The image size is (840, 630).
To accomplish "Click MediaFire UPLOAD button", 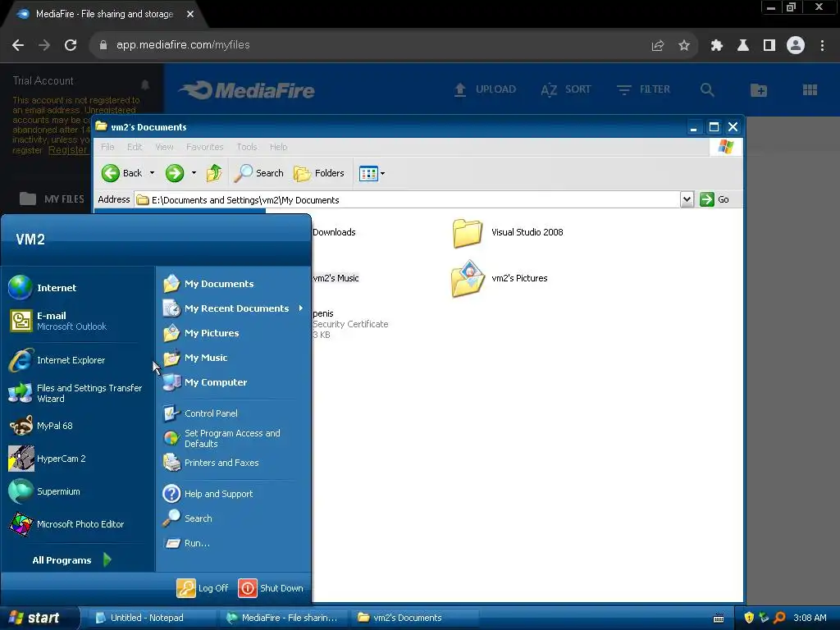I will point(485,89).
